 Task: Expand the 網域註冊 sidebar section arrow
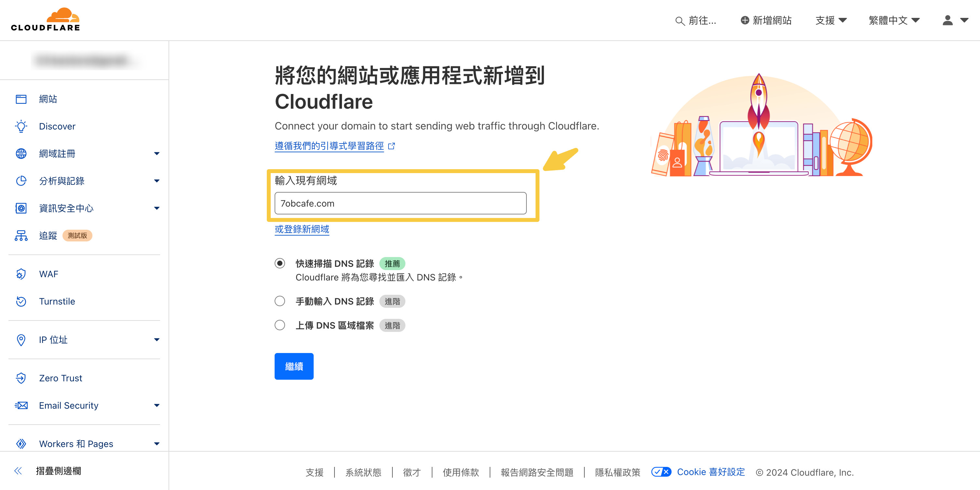tap(157, 154)
